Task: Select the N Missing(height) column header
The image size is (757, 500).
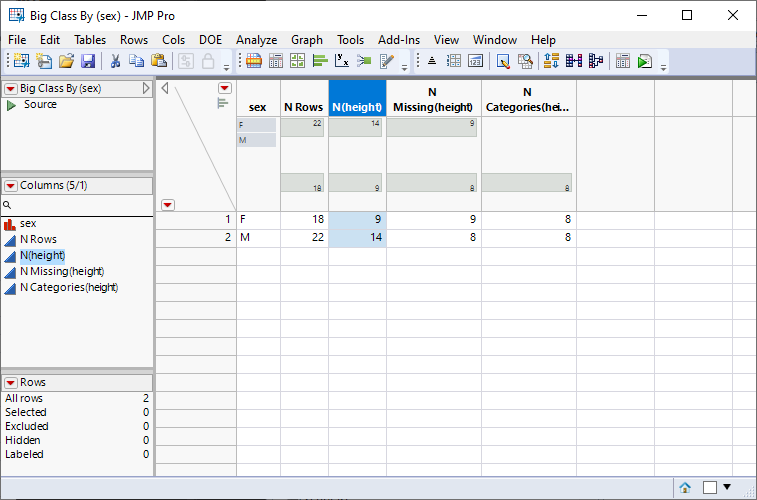Action: tap(434, 98)
